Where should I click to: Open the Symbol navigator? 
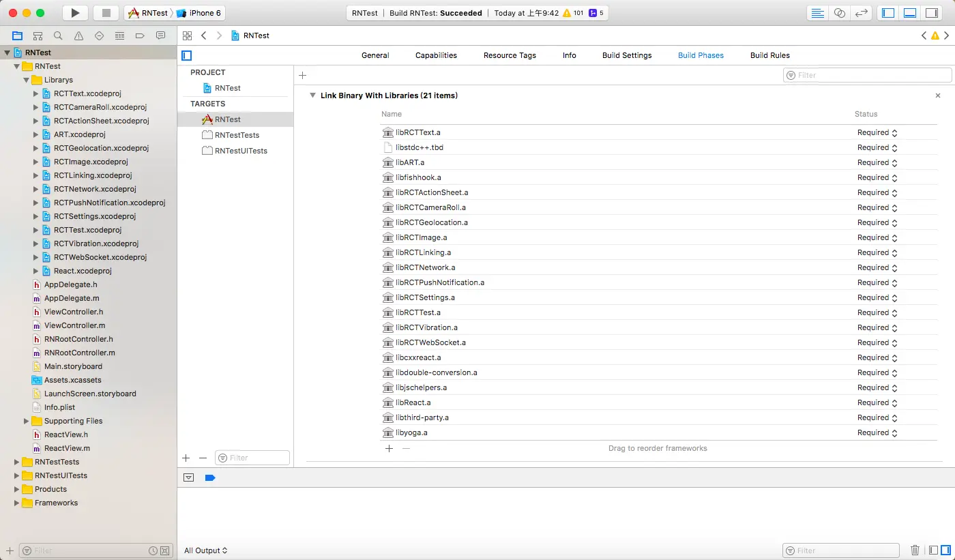pos(38,35)
